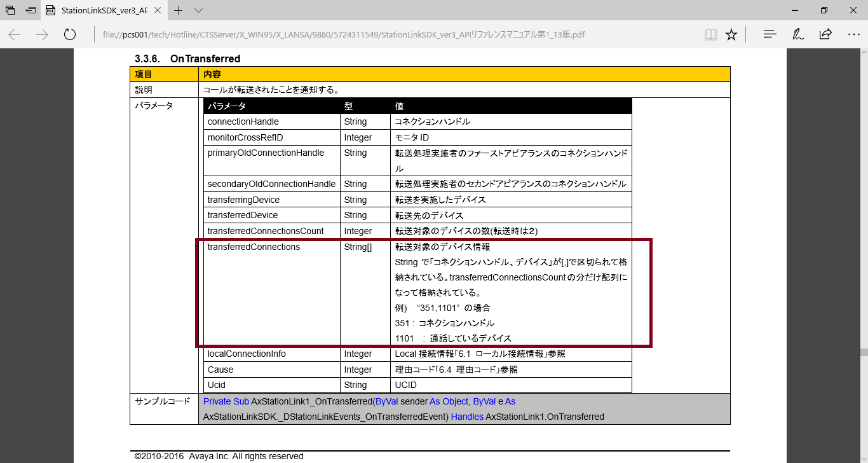Click the forward navigation arrow
The image size is (868, 463).
(42, 34)
